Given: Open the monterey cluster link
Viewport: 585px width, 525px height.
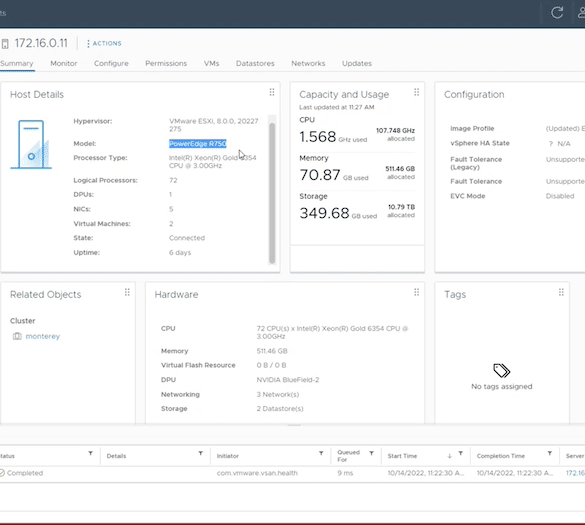Looking at the screenshot, I should pos(43,336).
